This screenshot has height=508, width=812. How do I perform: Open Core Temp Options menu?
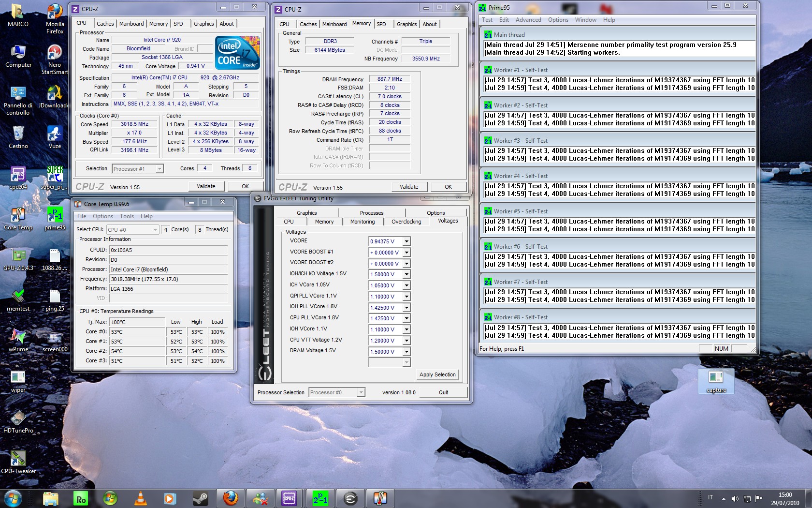103,216
